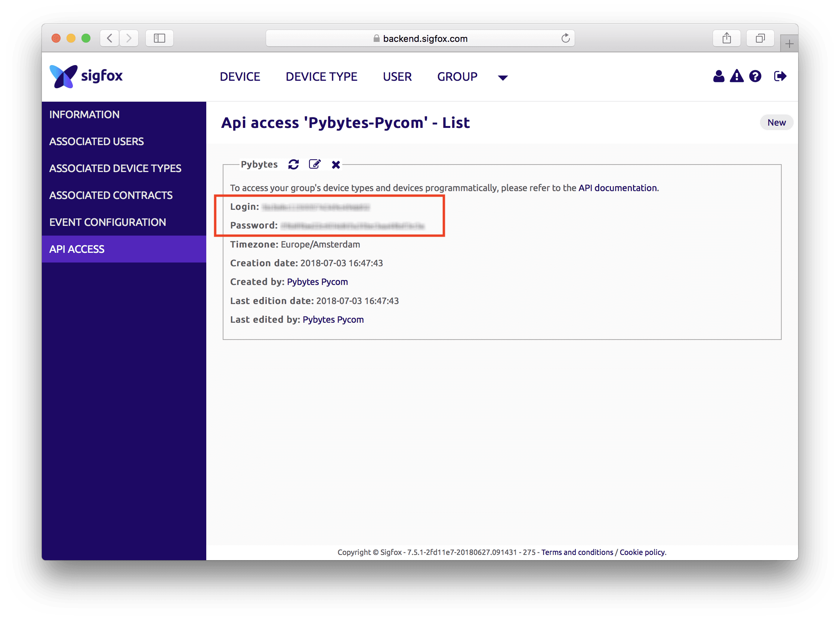Open the help question mark icon
This screenshot has height=620, width=840.
tap(755, 76)
